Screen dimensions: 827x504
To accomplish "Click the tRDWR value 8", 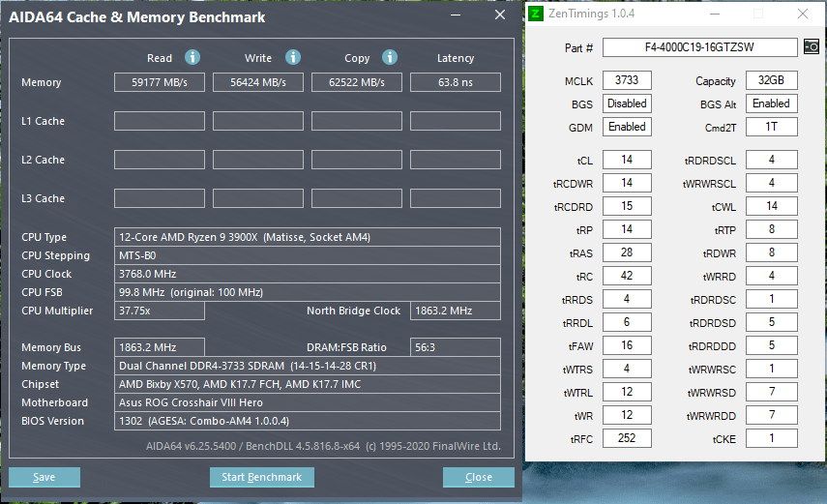I will pos(772,252).
